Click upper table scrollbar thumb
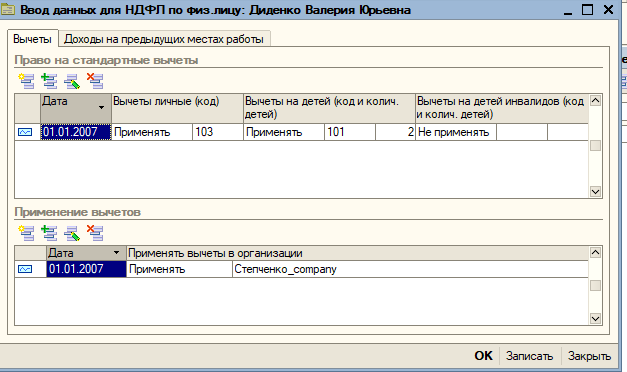The image size is (627, 372). point(595,146)
